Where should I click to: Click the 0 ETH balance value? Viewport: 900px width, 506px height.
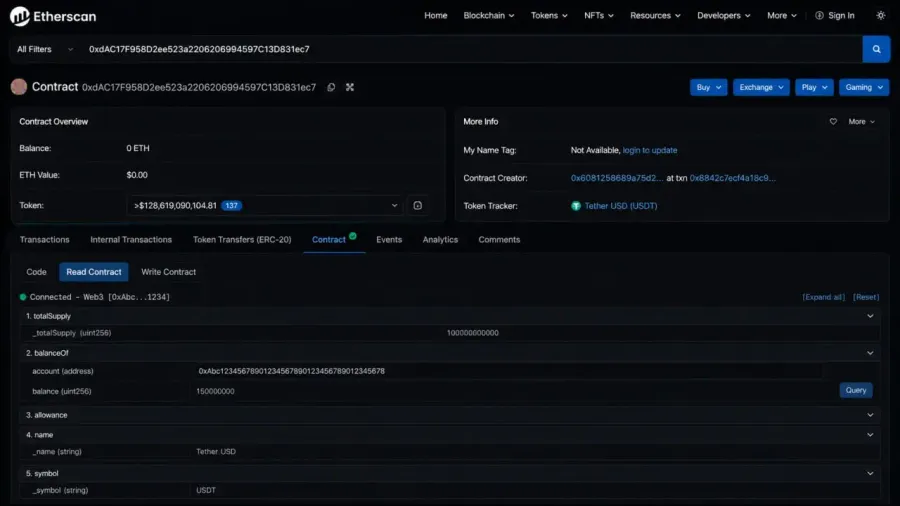138,148
